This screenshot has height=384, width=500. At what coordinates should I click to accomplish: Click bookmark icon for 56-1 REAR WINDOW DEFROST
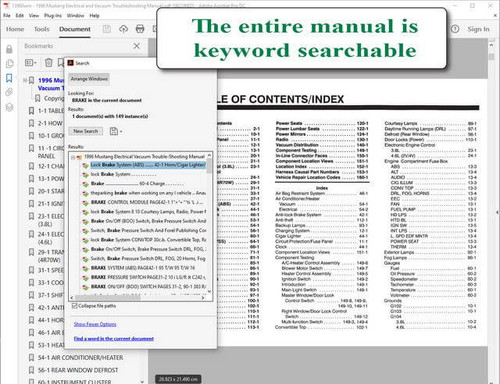pos(31,370)
